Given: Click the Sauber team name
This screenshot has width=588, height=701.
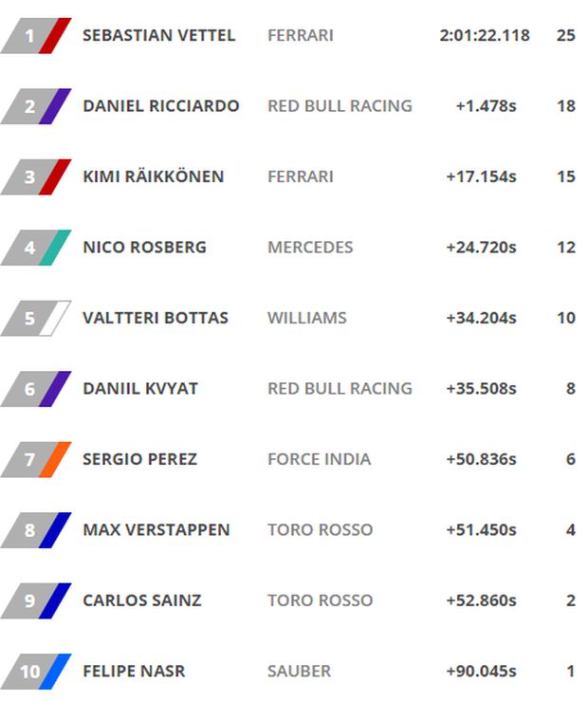Looking at the screenshot, I should pos(299,672).
